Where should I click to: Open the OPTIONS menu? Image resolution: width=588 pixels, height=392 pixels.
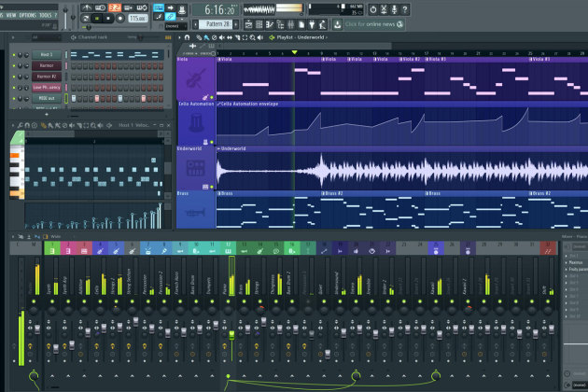coord(27,15)
